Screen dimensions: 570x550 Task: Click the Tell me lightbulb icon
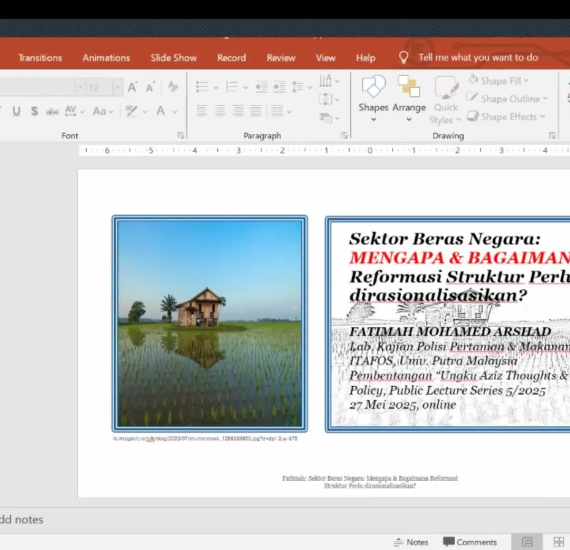[x=403, y=57]
